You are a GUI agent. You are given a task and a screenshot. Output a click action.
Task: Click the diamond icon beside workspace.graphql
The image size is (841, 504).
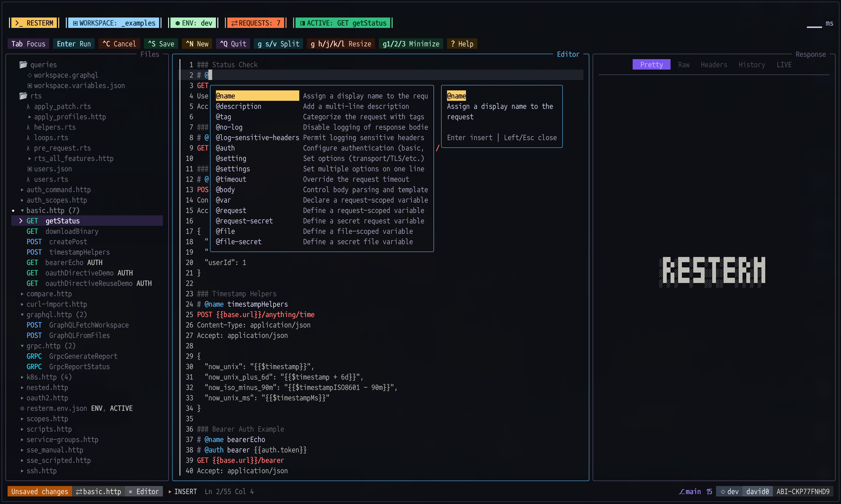tap(30, 75)
